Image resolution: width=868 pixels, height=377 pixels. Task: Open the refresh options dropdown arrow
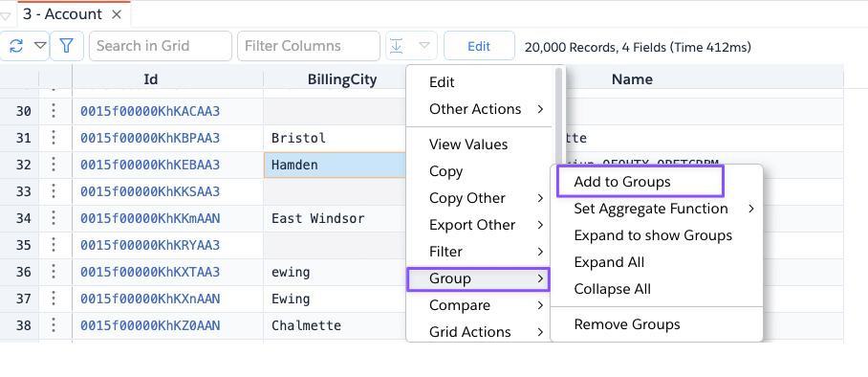[x=40, y=46]
